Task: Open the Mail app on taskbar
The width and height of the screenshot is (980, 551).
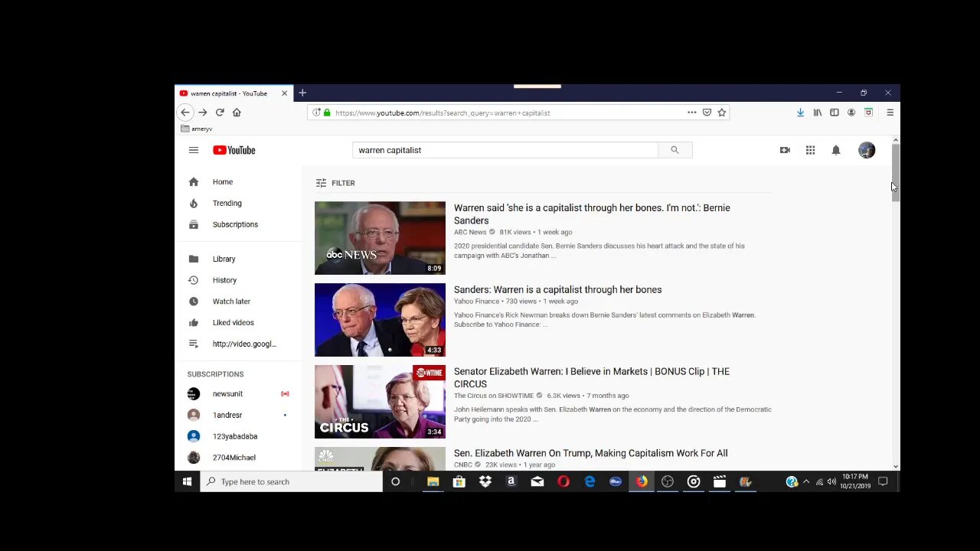Action: point(537,482)
